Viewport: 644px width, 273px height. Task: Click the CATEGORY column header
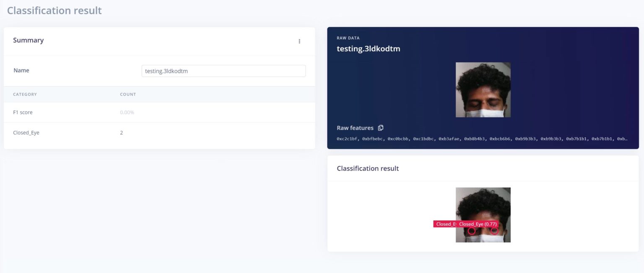tap(25, 94)
